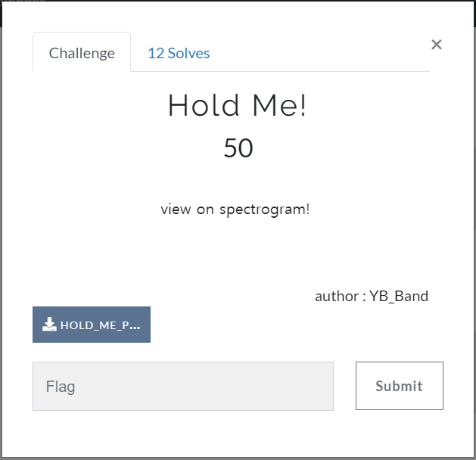Click the 50 points value
This screenshot has height=460, width=476.
pos(238,148)
